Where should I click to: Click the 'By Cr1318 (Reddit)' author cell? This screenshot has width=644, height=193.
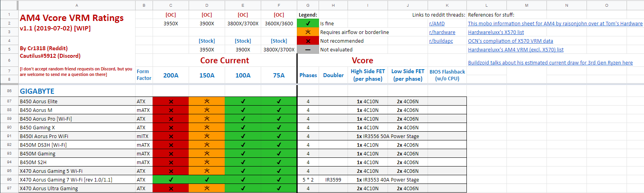pyautogui.click(x=44, y=48)
